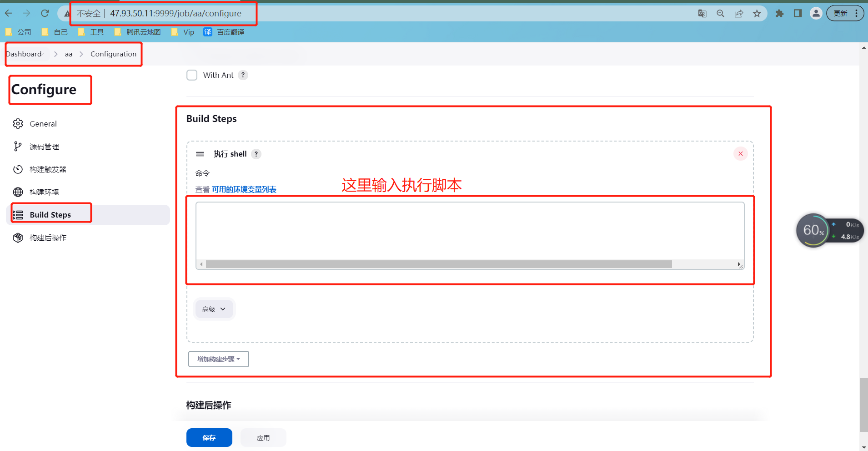Screen dimensions: 868x451
Task: Go to Dashboard breadcrumb
Action: click(24, 54)
